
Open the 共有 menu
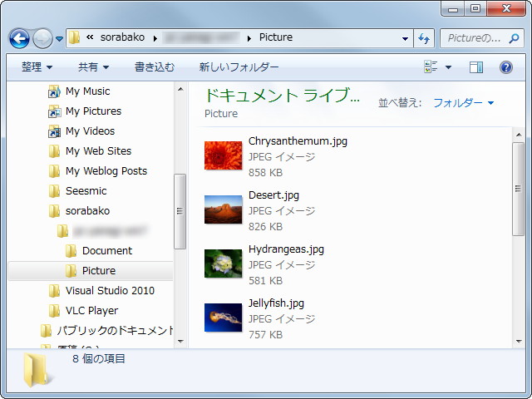click(93, 67)
